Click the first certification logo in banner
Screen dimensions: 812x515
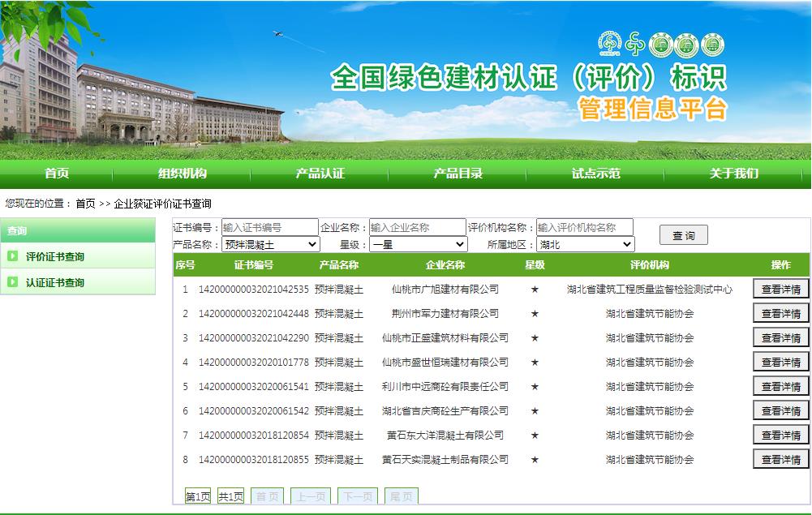(608, 45)
